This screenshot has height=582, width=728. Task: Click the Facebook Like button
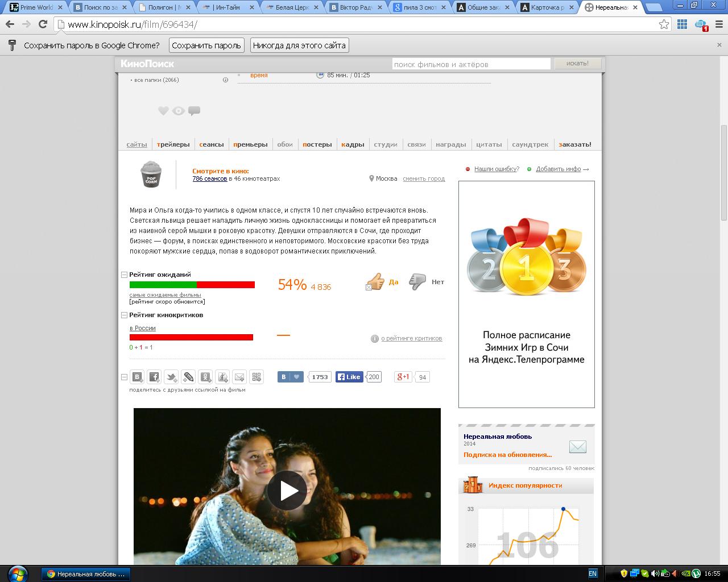(349, 377)
